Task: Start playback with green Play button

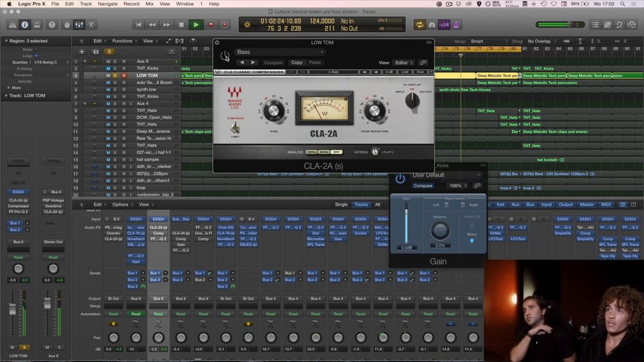Action: (x=196, y=25)
